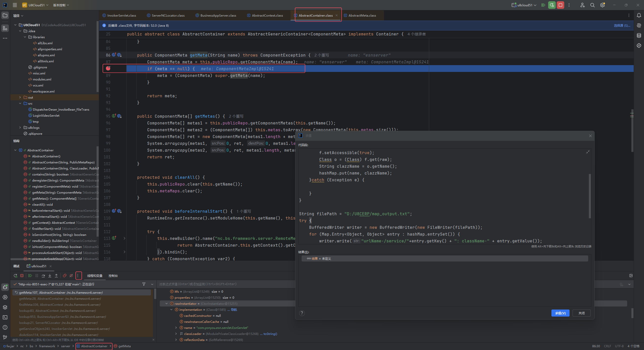Click the 选择源 link in the banner
644x350 pixels.
(x=622, y=25)
